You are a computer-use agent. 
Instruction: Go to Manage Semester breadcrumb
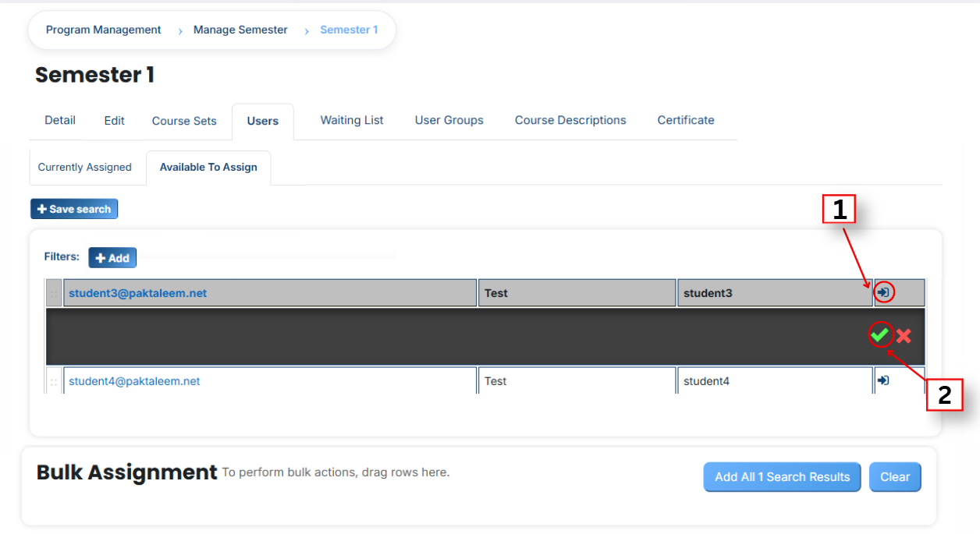(240, 30)
